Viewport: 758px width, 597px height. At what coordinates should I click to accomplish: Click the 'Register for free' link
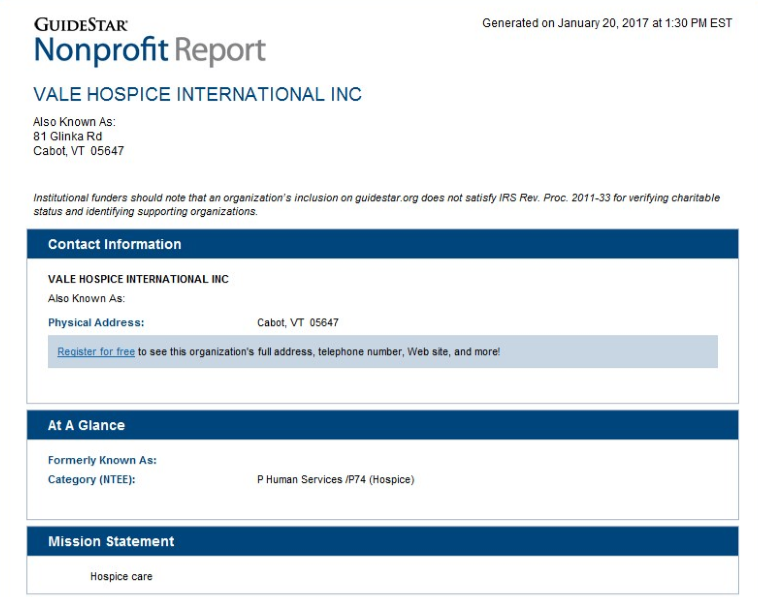(96, 352)
